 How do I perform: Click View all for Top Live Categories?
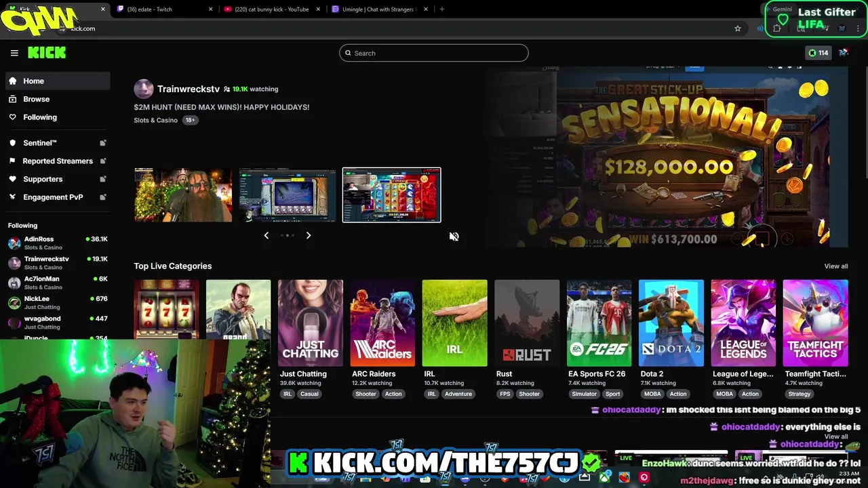836,266
